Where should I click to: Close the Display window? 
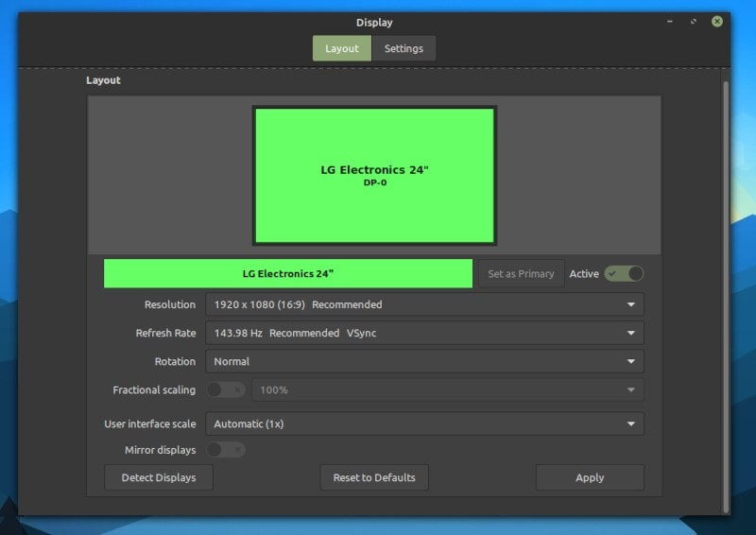717,21
